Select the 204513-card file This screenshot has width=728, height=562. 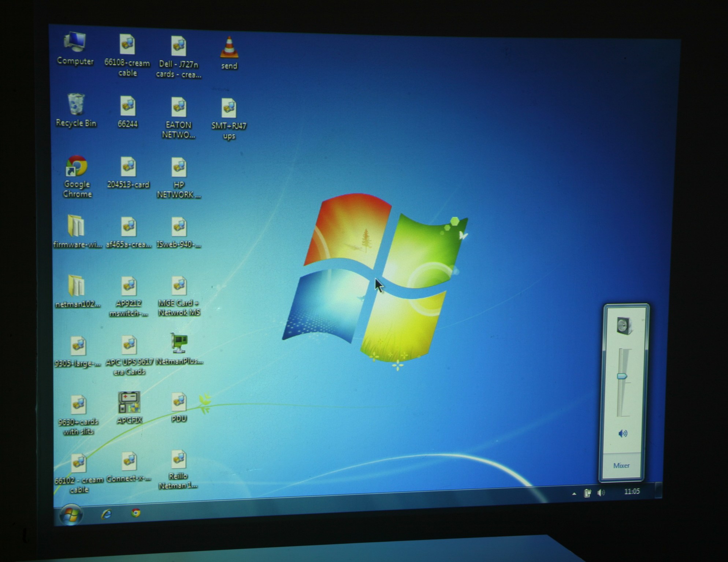click(x=128, y=173)
